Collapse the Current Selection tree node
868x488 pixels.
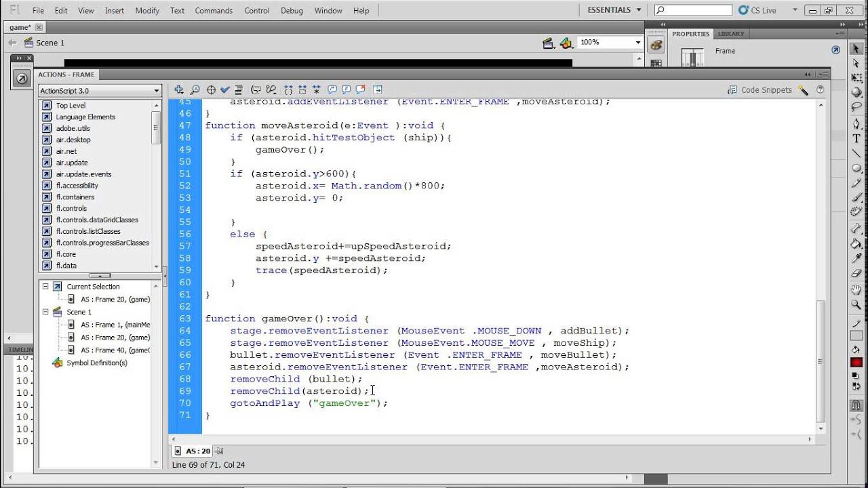(x=45, y=286)
